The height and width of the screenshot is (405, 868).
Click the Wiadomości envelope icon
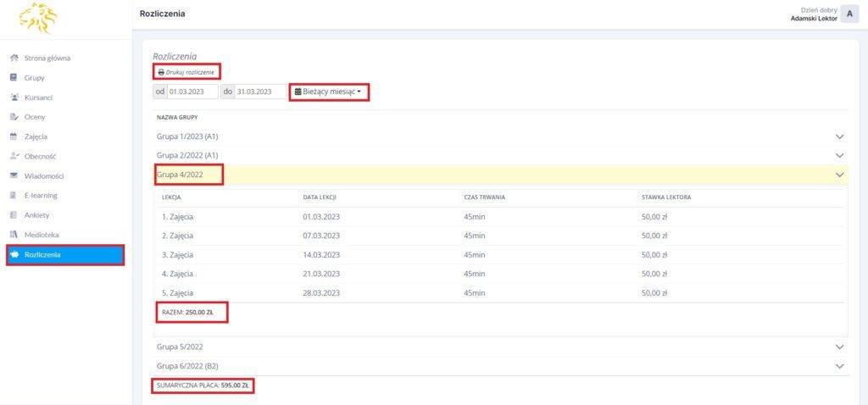[x=14, y=176]
